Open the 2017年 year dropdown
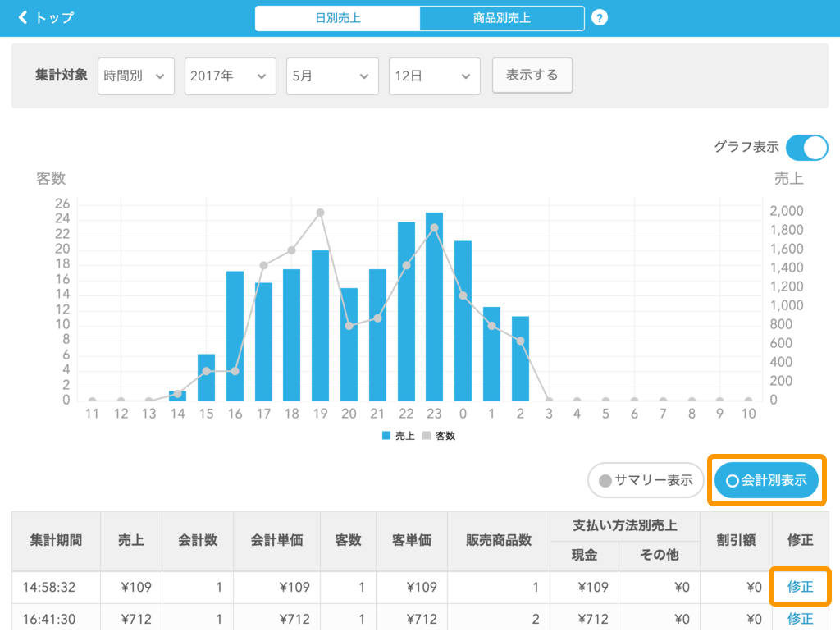Image resolution: width=840 pixels, height=641 pixels. click(x=231, y=76)
